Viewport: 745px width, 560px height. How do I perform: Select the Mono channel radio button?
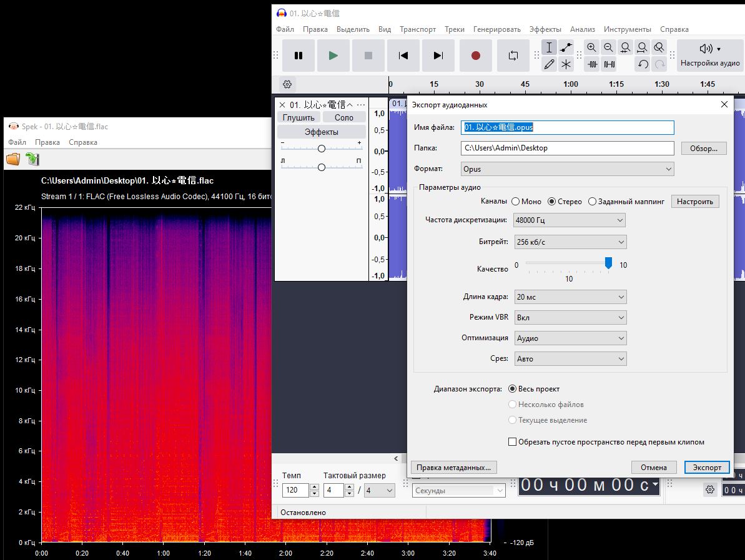point(516,202)
